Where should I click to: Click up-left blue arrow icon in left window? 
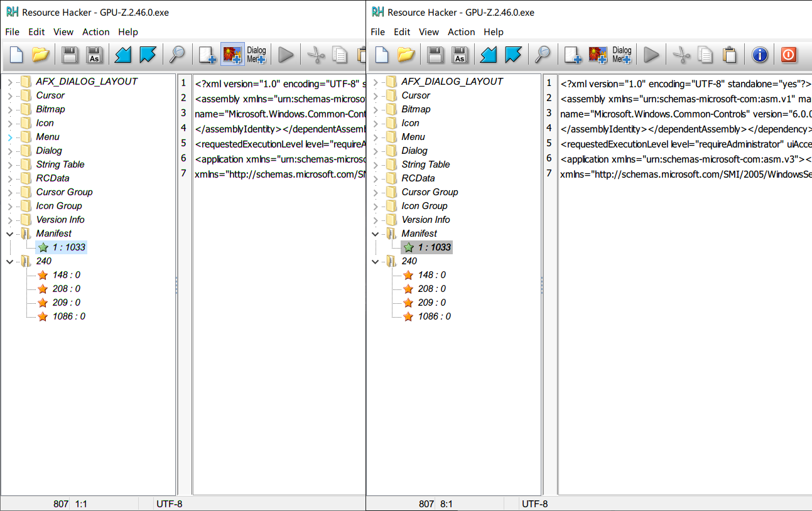point(148,55)
